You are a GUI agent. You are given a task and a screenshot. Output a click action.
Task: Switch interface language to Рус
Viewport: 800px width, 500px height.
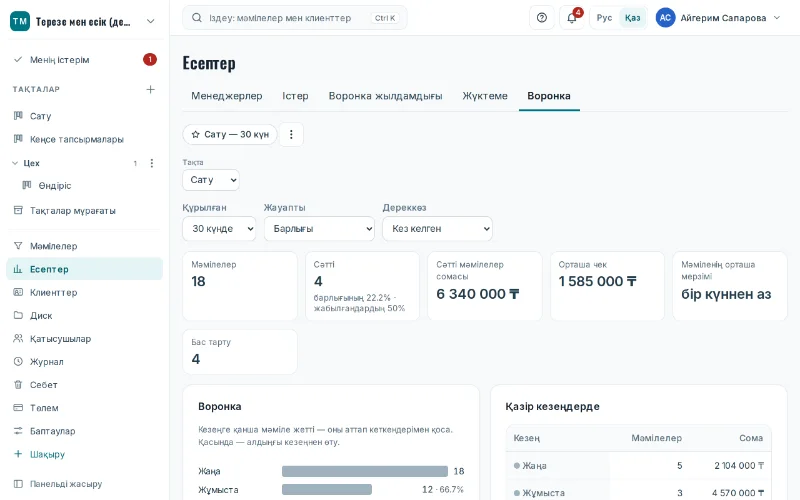click(x=604, y=18)
